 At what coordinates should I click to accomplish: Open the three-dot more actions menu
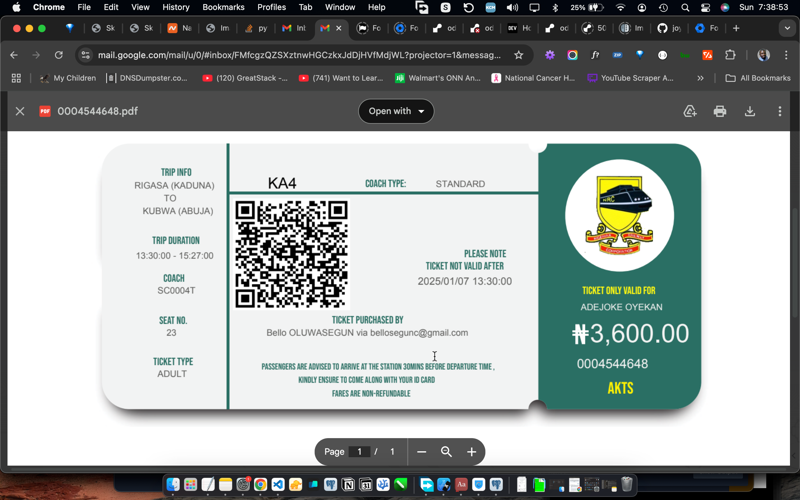780,111
